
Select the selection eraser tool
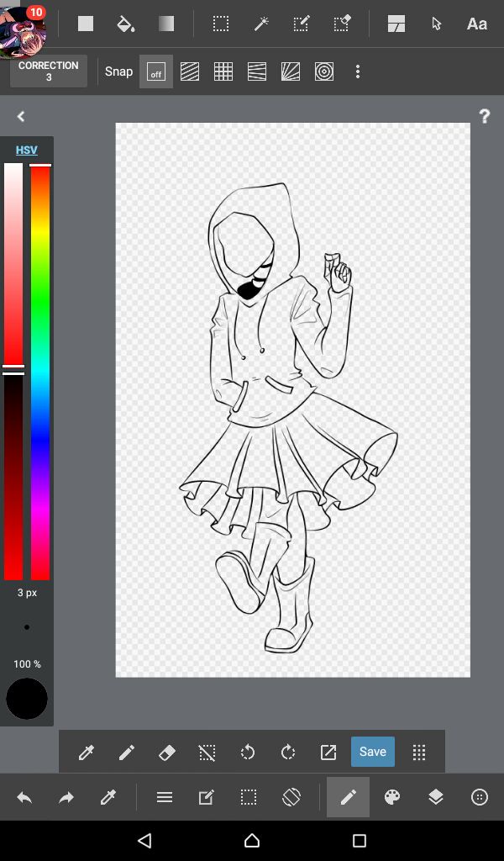point(342,24)
